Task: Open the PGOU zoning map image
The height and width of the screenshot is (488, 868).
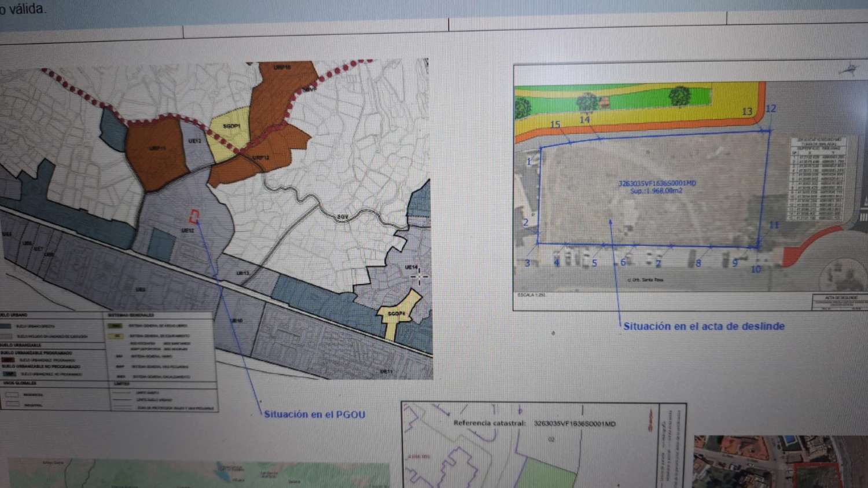Action: coord(216,220)
